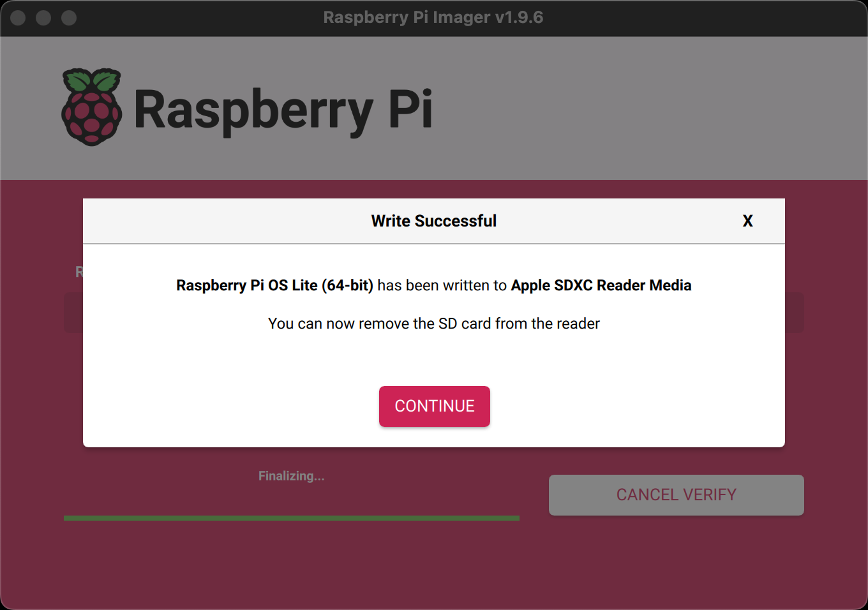This screenshot has height=610, width=868.
Task: Minimize the Imager window with middle control
Action: (43, 18)
